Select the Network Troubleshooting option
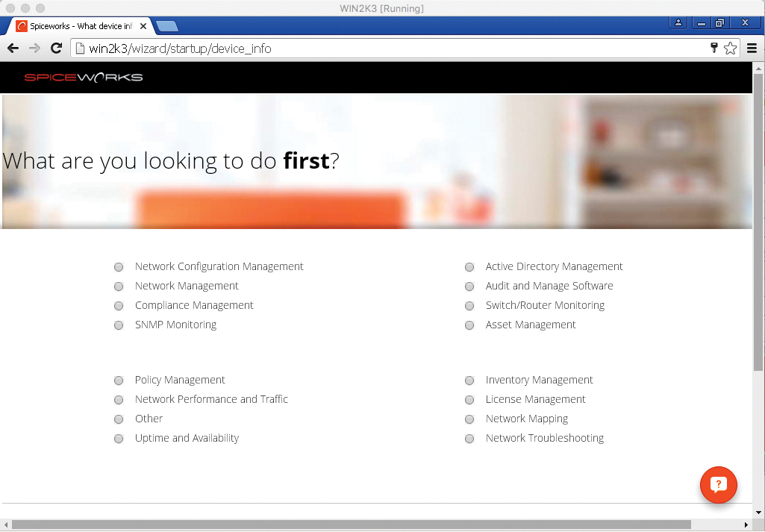 (x=469, y=438)
